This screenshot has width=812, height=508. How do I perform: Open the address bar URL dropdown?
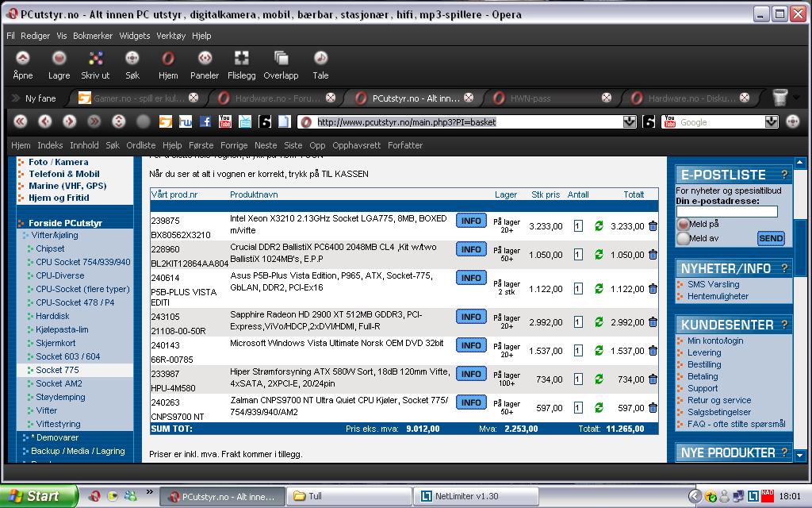pyautogui.click(x=630, y=121)
